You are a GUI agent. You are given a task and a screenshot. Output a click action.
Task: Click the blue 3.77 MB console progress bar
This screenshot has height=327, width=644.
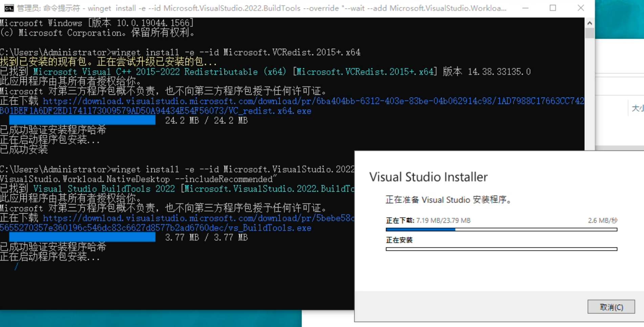[x=82, y=238]
